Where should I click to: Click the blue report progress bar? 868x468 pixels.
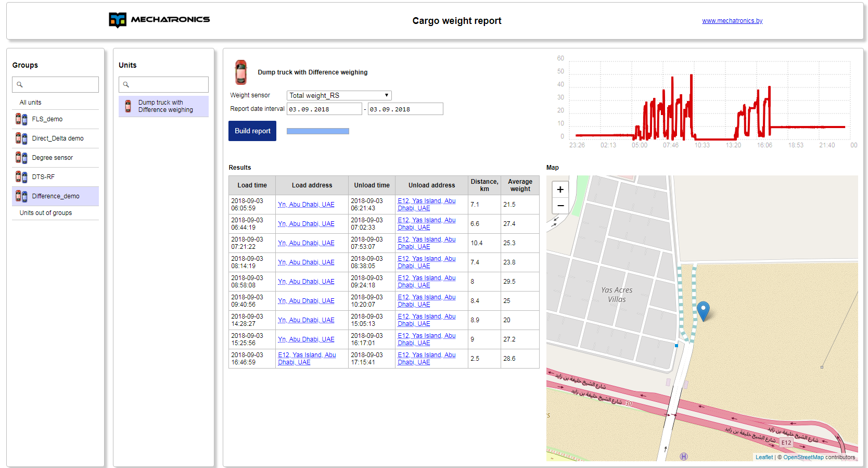(318, 131)
